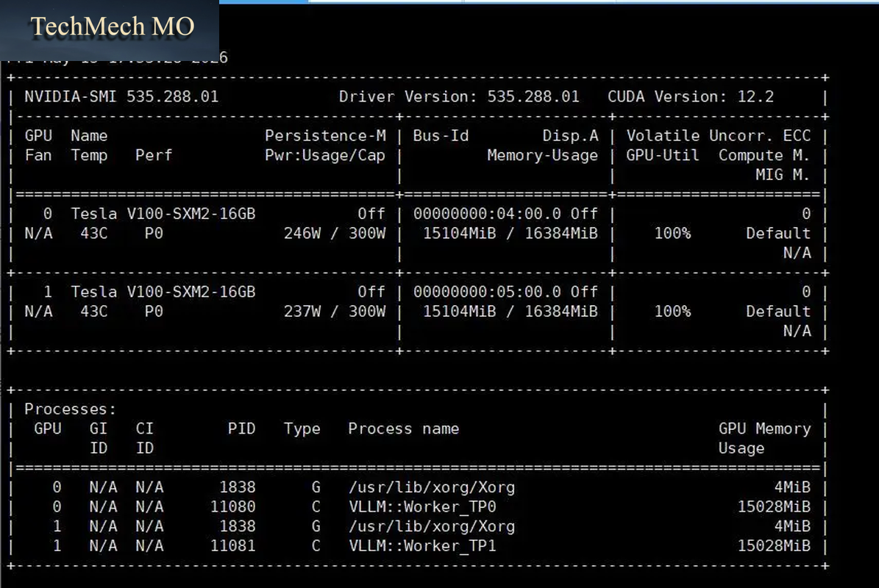
Task: Select the Persistence-M column header
Action: (325, 135)
